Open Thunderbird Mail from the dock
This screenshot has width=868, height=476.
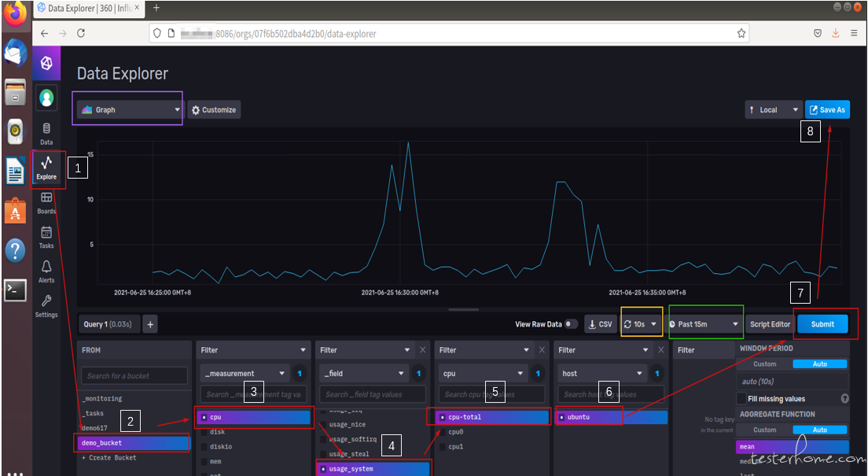15,54
